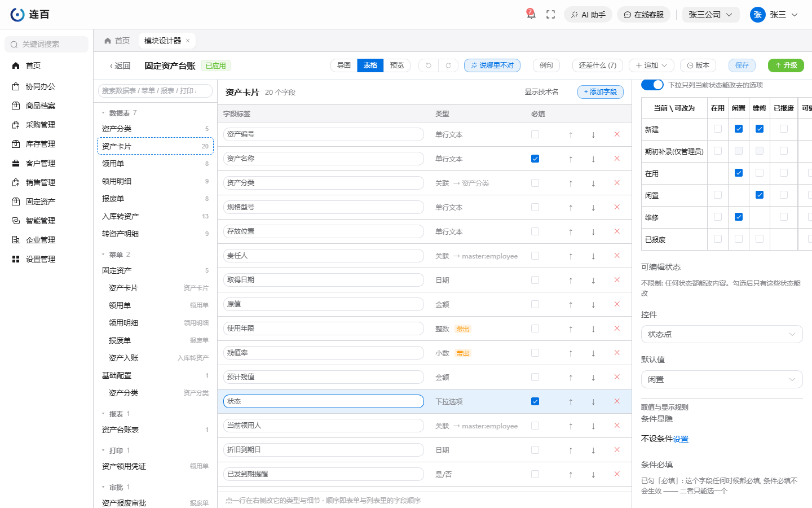
Task: Close the 模块设计器 tab
Action: pyautogui.click(x=188, y=41)
